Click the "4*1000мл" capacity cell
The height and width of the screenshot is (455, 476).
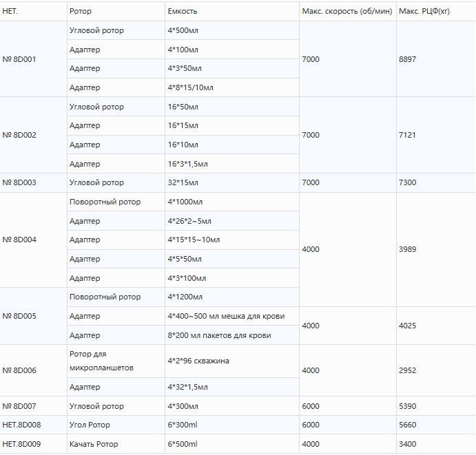click(x=185, y=202)
